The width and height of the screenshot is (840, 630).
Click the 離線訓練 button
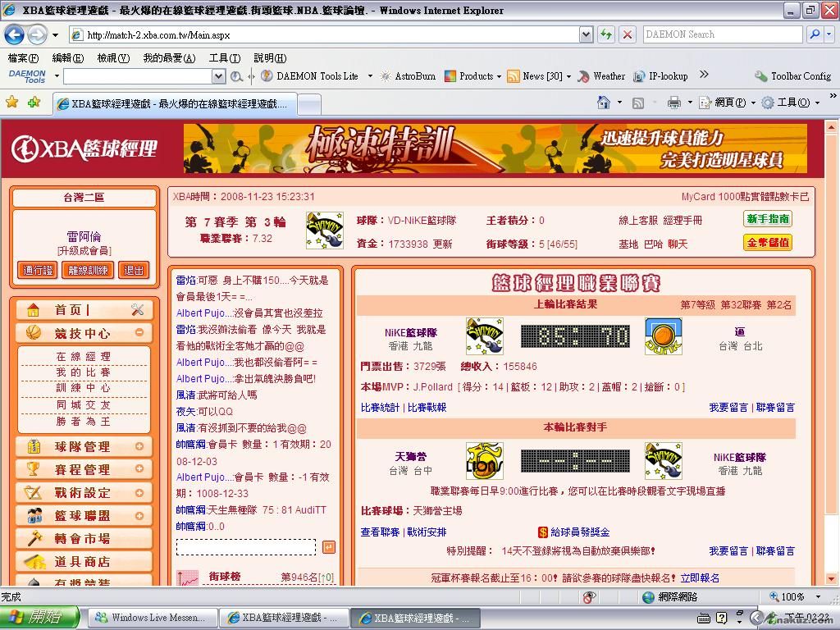pos(88,270)
